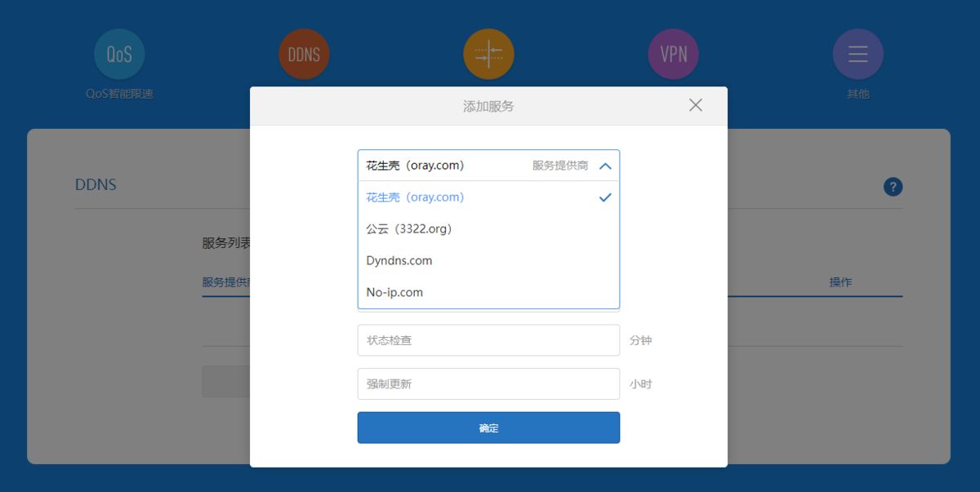This screenshot has height=492, width=980.
Task: Close the 添加服务 dialog with X
Action: click(696, 105)
